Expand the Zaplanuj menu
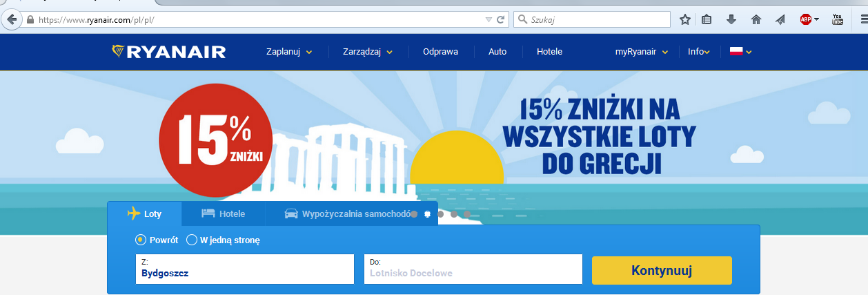 pos(289,52)
